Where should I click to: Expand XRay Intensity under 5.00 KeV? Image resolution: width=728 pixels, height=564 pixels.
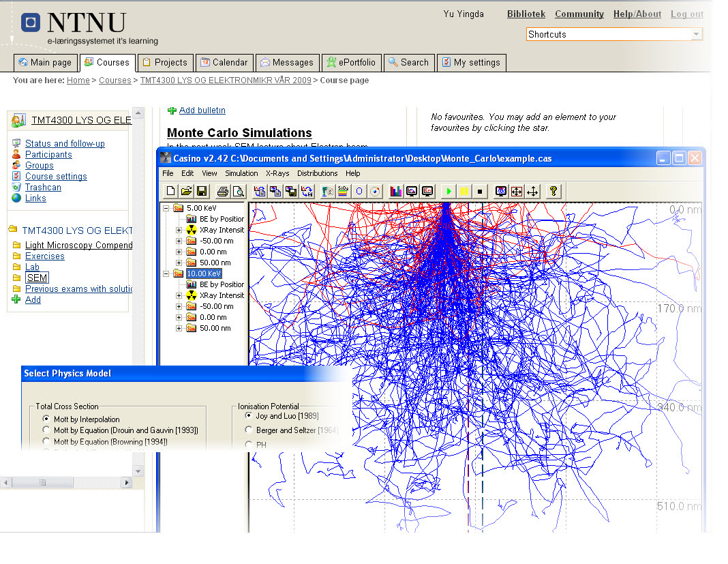tap(179, 230)
